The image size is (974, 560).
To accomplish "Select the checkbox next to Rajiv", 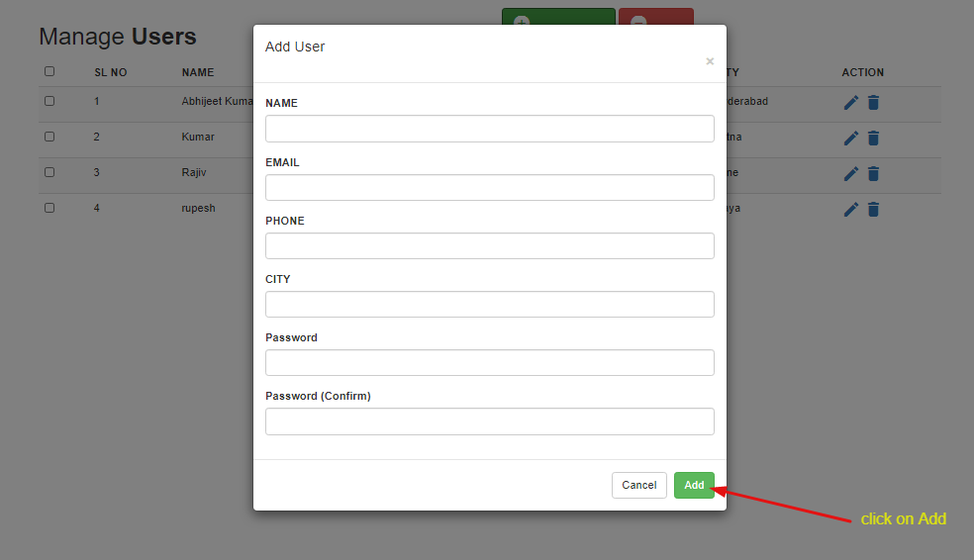I will [49, 172].
